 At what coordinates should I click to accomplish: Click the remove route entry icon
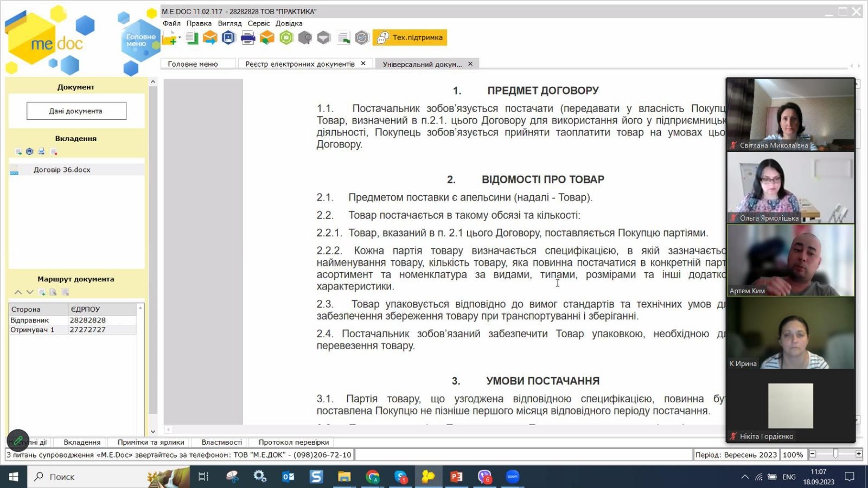(65, 292)
